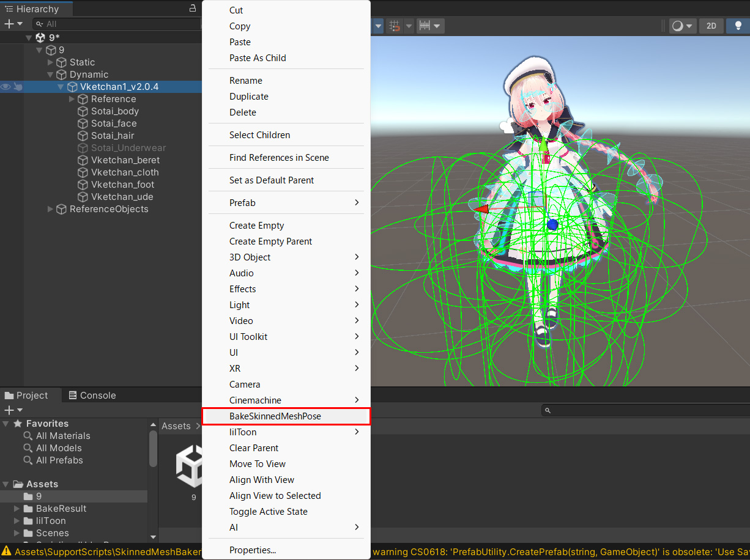750x560 pixels.
Task: Click the plus icon in Hierarchy panel
Action: (x=9, y=24)
